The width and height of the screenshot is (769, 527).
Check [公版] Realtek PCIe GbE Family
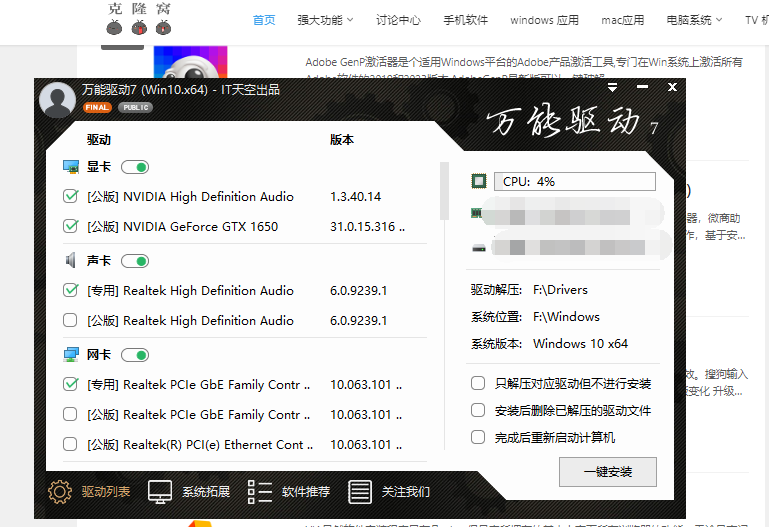[x=70, y=414]
